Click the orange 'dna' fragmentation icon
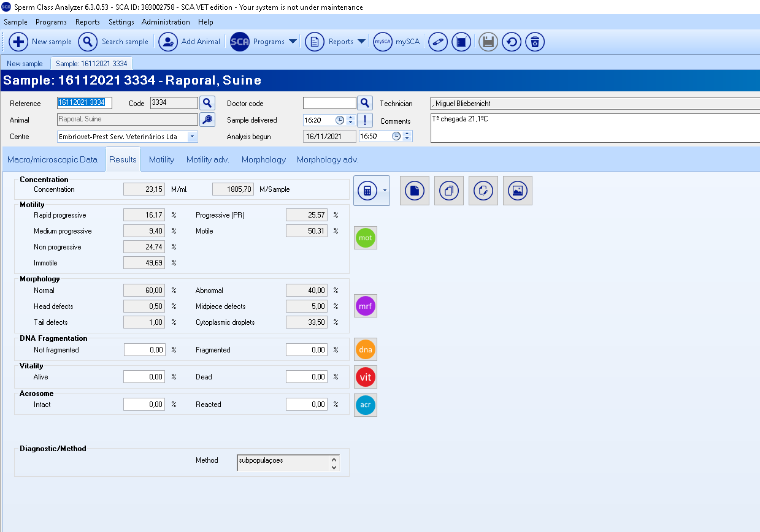Screen dimensions: 760x532 366,349
